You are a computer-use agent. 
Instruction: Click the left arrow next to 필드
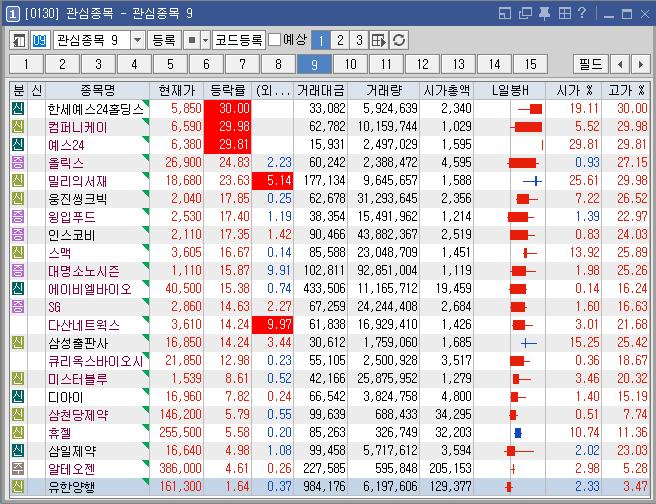pos(620,64)
